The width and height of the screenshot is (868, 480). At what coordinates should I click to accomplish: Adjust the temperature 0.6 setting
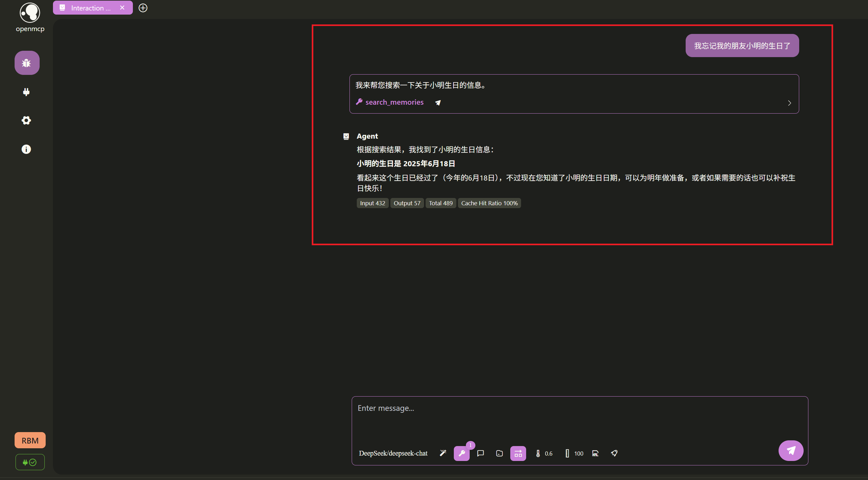[x=544, y=453]
